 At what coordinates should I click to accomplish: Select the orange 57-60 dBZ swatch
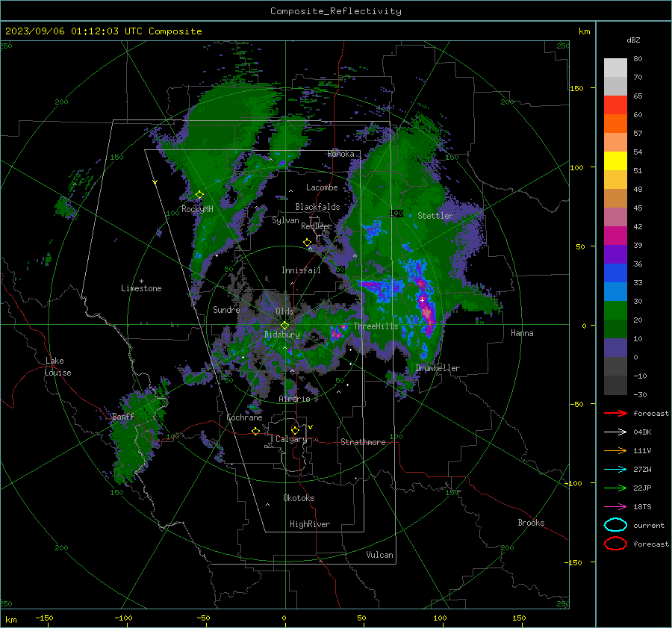coord(615,124)
